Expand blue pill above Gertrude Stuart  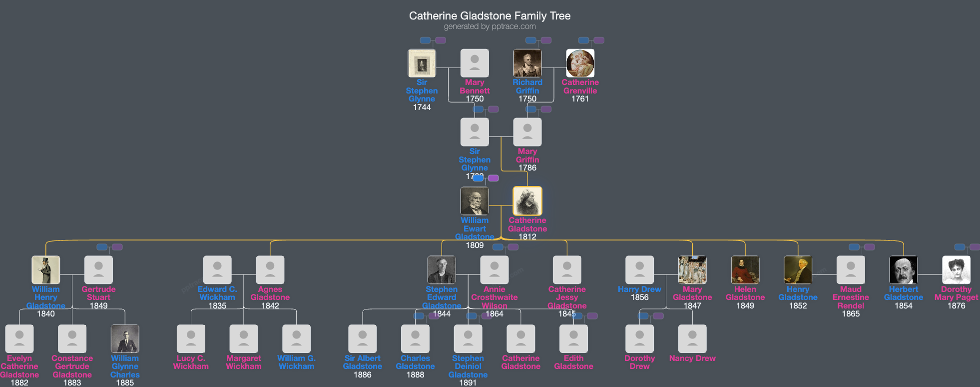(102, 247)
